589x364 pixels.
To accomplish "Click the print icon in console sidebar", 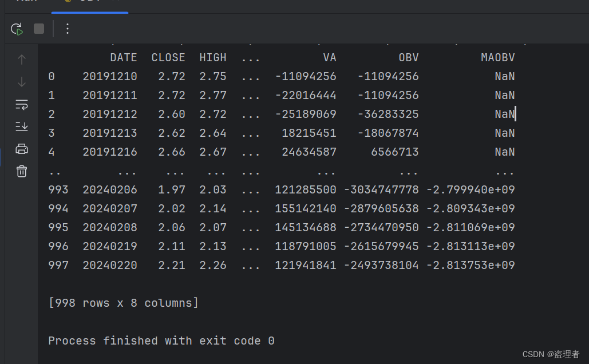I will pos(22,149).
